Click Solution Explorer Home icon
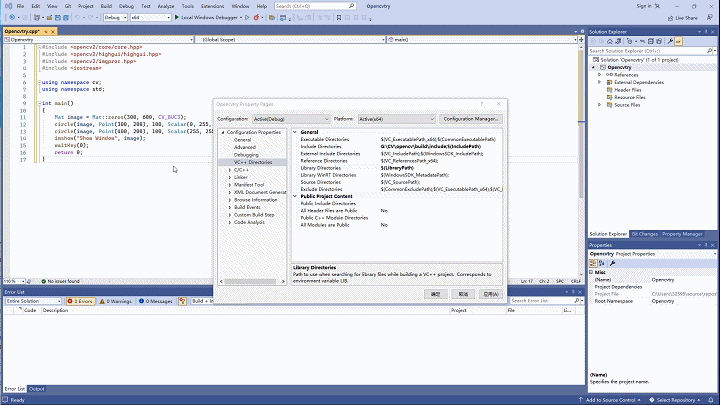This screenshot has height=405, width=720. [610, 41]
